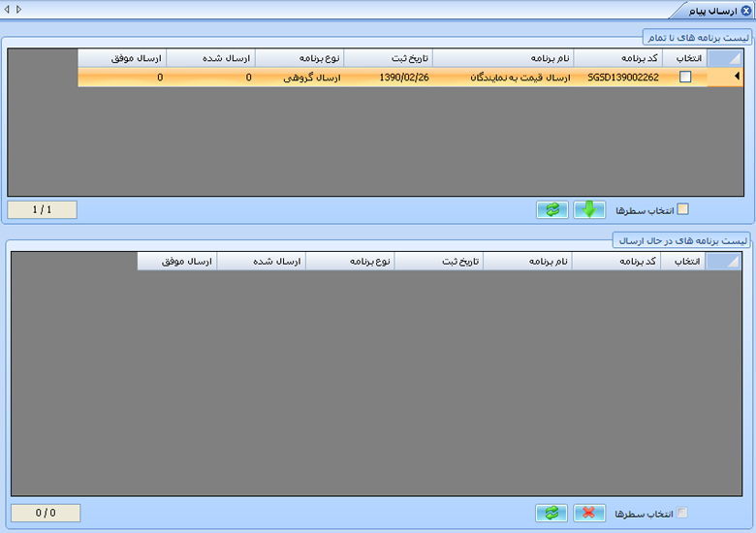Click top grid کد برنامه column header

tap(618, 58)
